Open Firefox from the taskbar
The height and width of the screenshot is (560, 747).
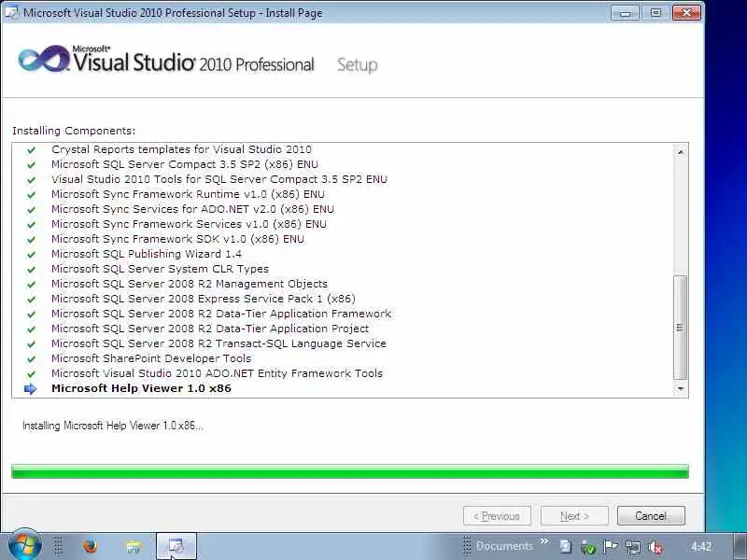click(90, 546)
